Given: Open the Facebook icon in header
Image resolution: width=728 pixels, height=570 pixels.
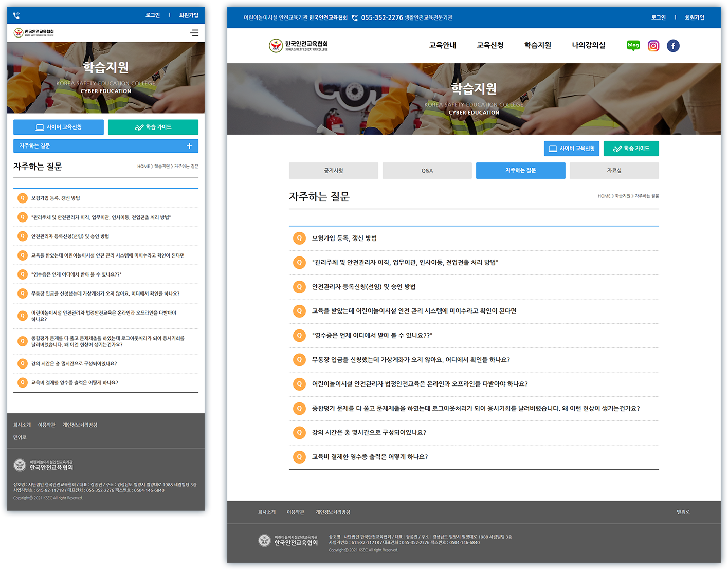Looking at the screenshot, I should 673,46.
